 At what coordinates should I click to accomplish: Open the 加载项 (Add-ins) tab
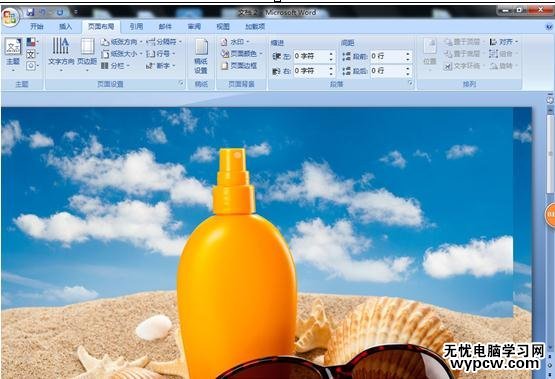click(255, 27)
